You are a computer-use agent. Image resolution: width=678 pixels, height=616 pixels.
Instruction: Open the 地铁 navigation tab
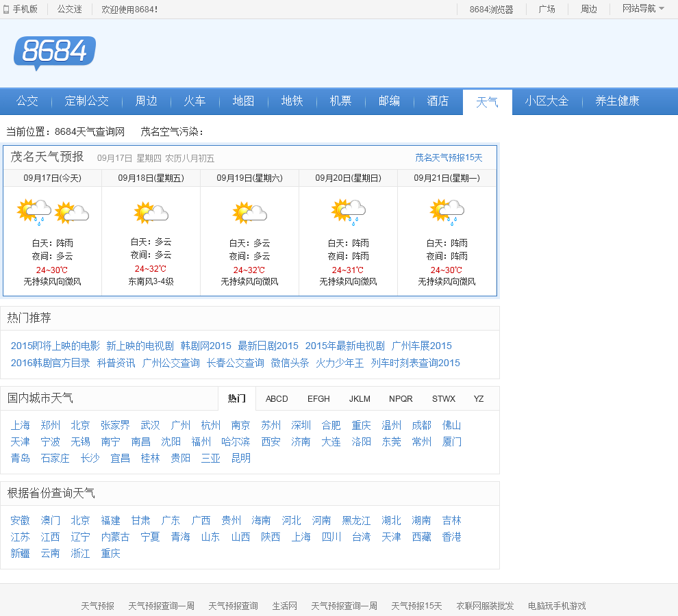[292, 101]
